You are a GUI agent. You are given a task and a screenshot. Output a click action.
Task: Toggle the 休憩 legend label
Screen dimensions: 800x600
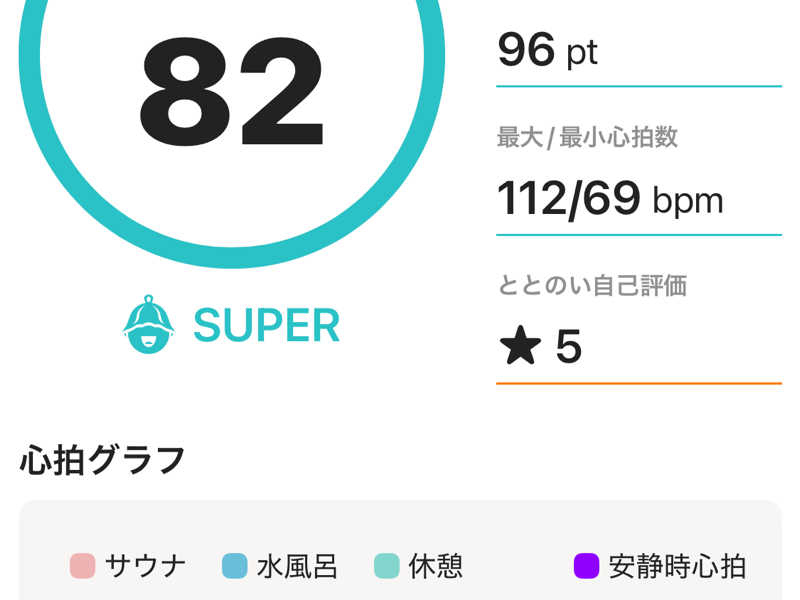435,567
